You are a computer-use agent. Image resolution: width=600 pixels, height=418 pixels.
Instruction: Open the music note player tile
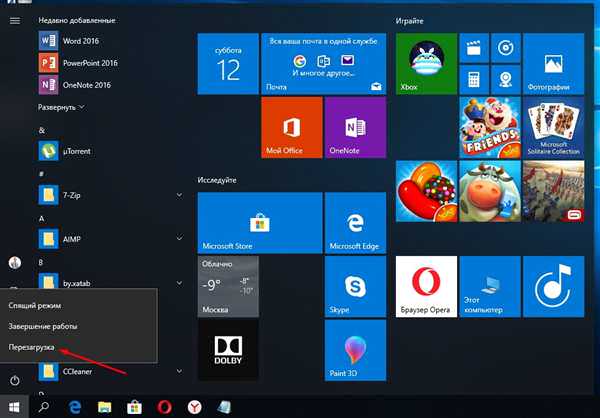click(x=553, y=286)
